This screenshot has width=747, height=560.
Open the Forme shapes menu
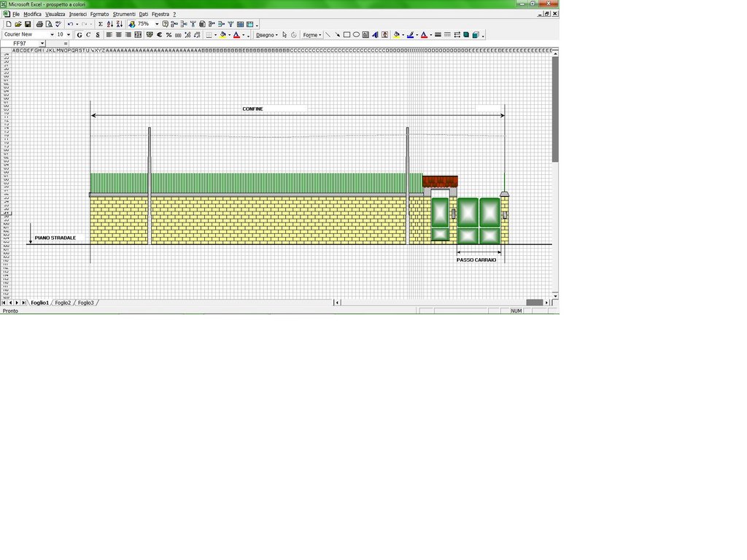pos(311,35)
